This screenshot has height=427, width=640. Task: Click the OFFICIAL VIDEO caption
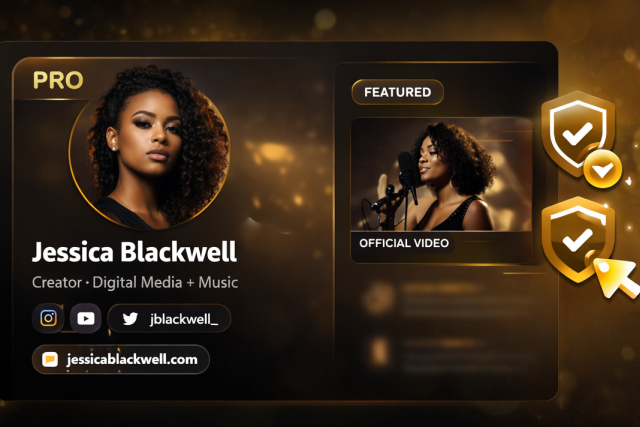[404, 243]
